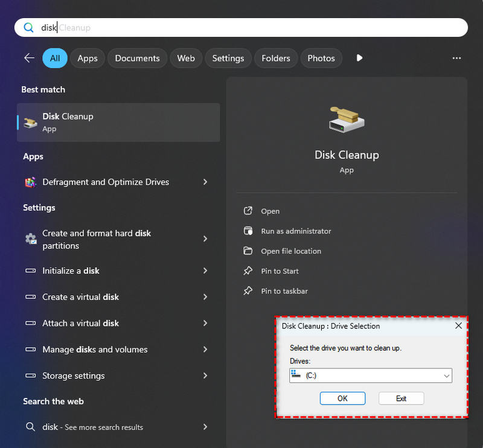
Task: Click the Storage settings text
Action: (73, 376)
